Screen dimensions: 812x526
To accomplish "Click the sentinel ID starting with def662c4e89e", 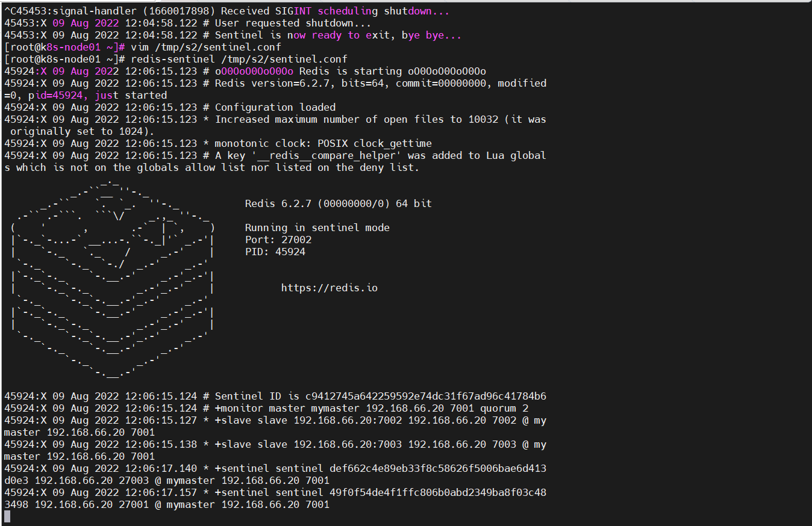I will [x=438, y=468].
